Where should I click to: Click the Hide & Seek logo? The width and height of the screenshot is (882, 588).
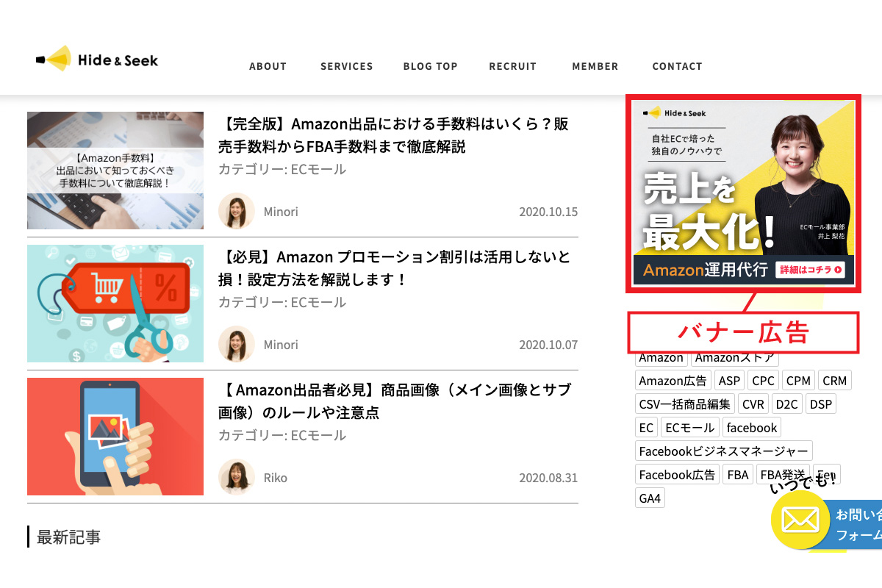[96, 60]
